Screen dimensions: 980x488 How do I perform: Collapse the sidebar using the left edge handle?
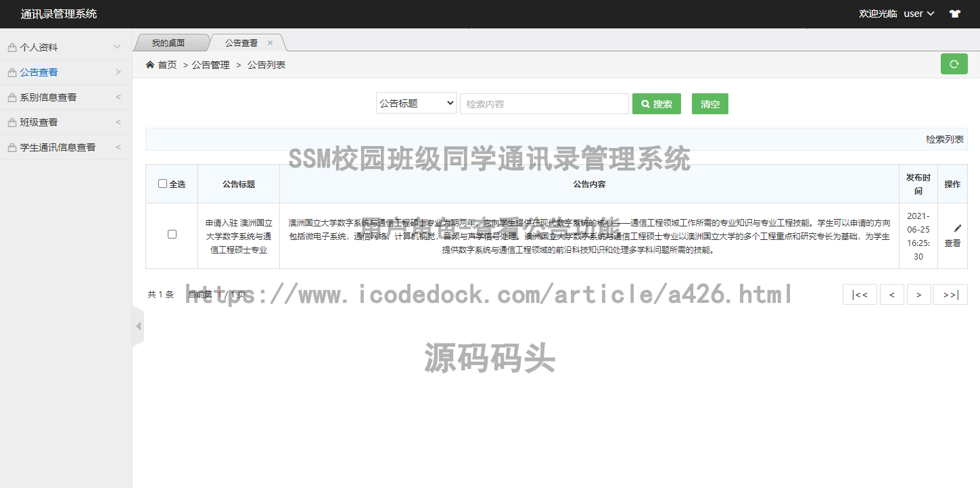point(138,325)
